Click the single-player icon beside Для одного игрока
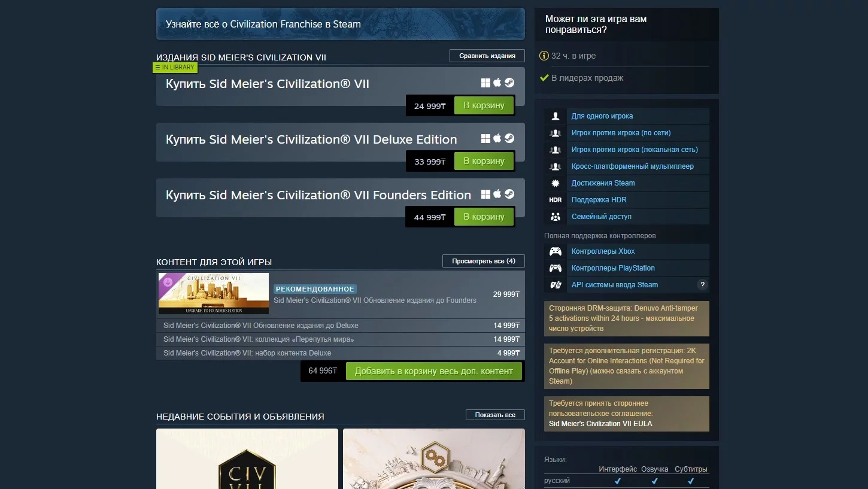Screen dimensions: 868x489 tap(556, 116)
